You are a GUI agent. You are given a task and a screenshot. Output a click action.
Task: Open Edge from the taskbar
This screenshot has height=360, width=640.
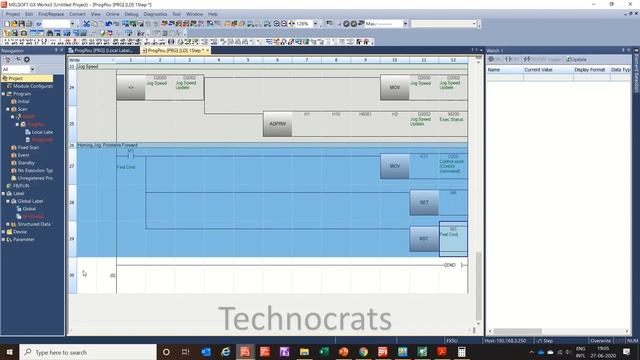[225, 352]
